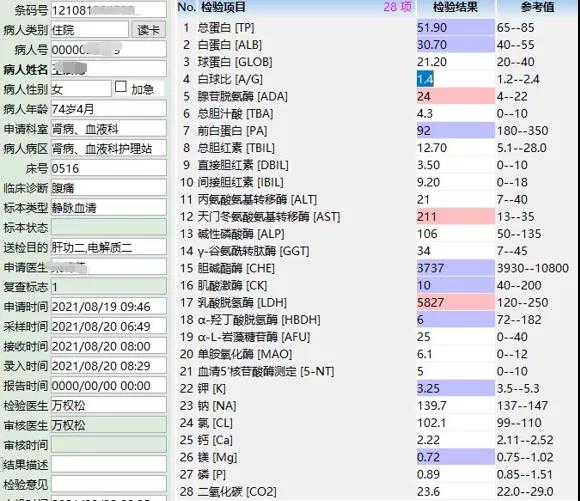Click the 临床诊断 field showing 腹痛
Screen dimensions: 580x501
[x=108, y=188]
